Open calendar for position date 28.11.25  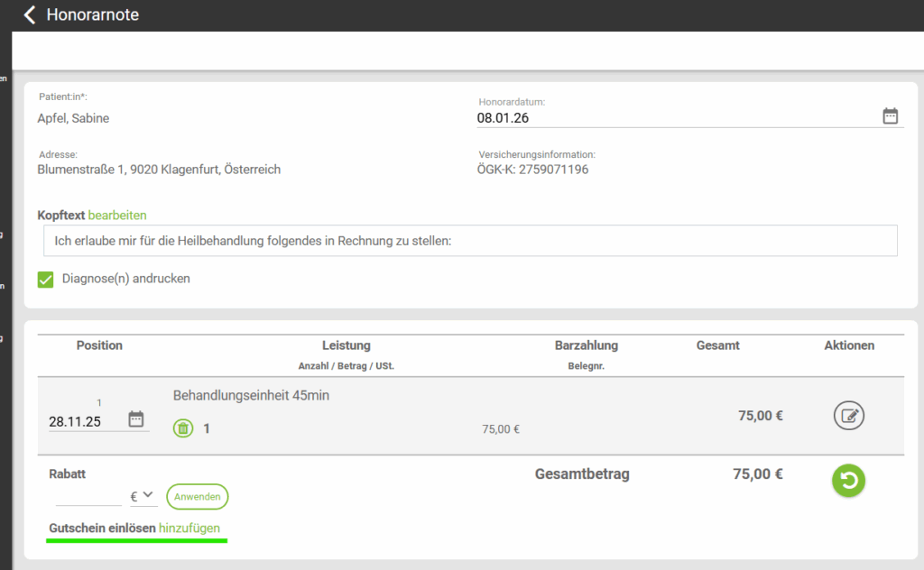click(x=136, y=419)
